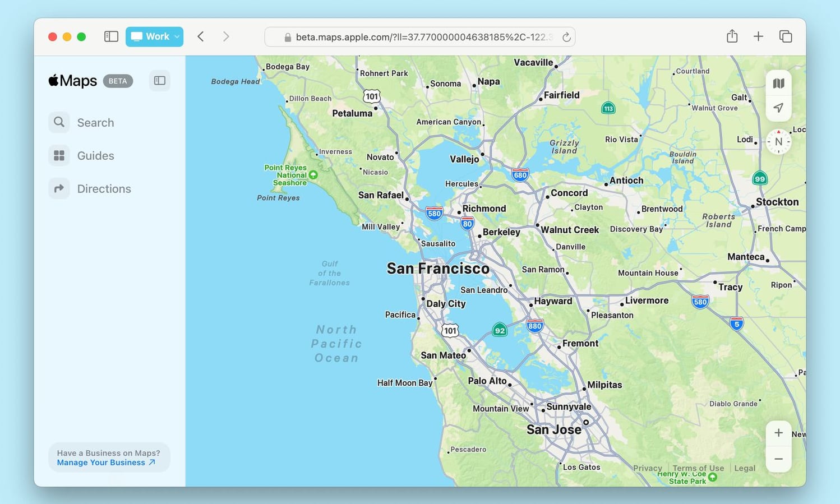Viewport: 840px width, 504px height.
Task: Go back with the left chevron
Action: (x=200, y=36)
